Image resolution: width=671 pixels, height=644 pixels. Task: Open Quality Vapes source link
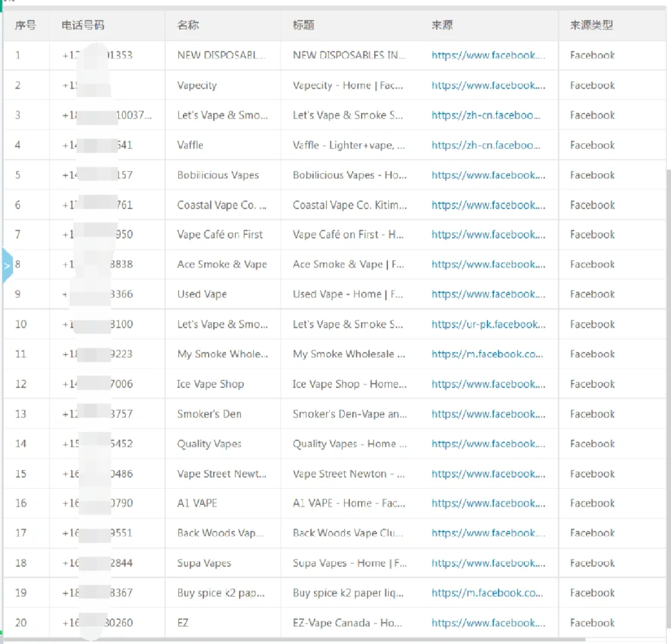pos(488,444)
